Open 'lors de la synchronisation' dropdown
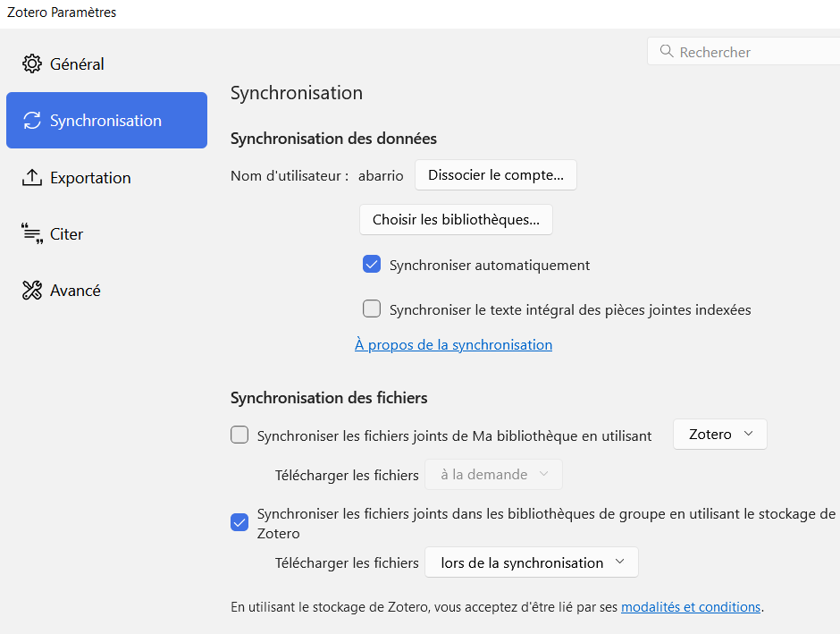 click(x=532, y=562)
